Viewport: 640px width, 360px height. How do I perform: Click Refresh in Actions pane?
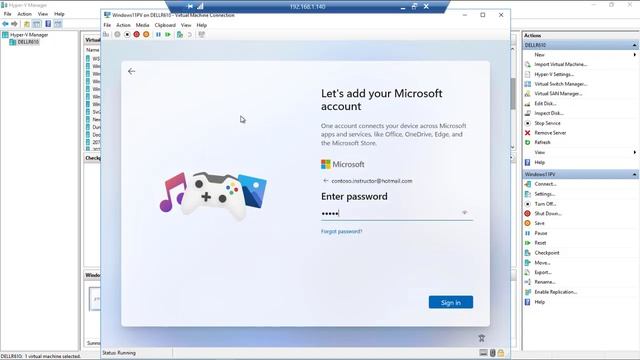[542, 142]
